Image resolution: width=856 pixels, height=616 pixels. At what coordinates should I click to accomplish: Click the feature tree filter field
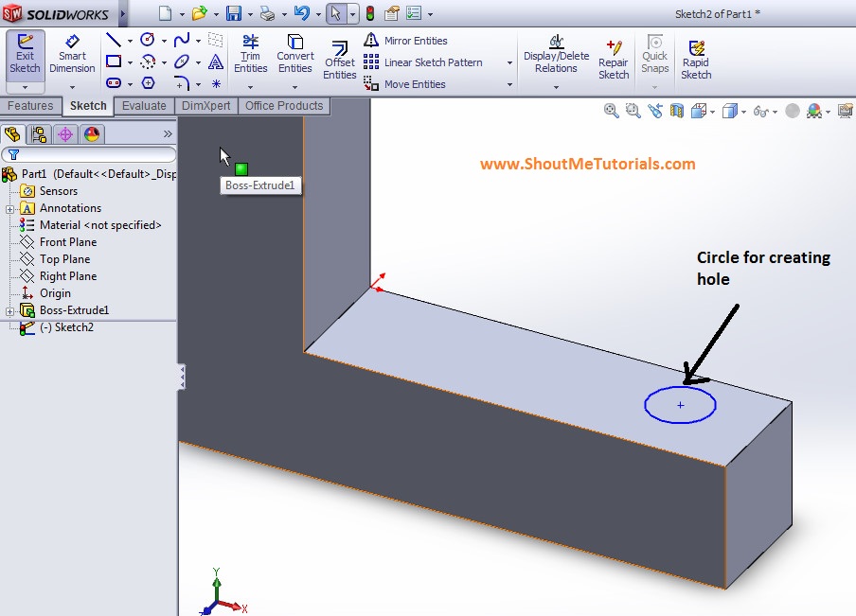(x=89, y=154)
